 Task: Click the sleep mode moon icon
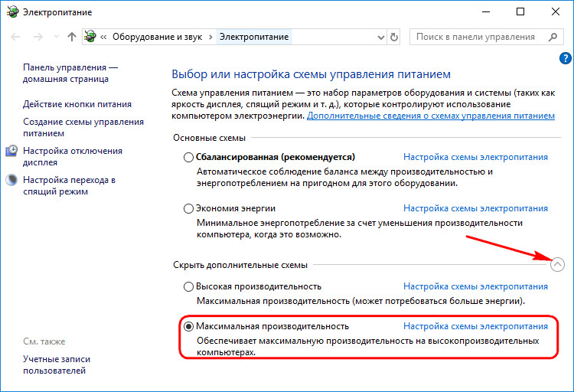[x=11, y=180]
